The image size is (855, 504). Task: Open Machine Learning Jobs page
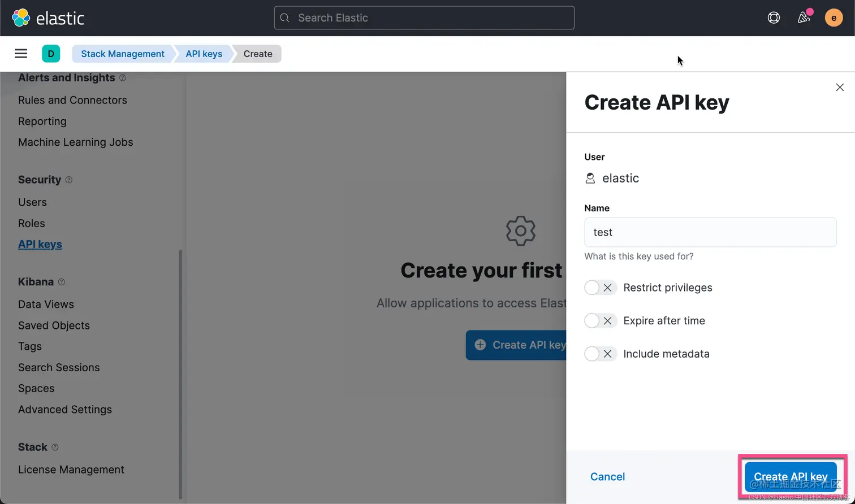(x=76, y=142)
